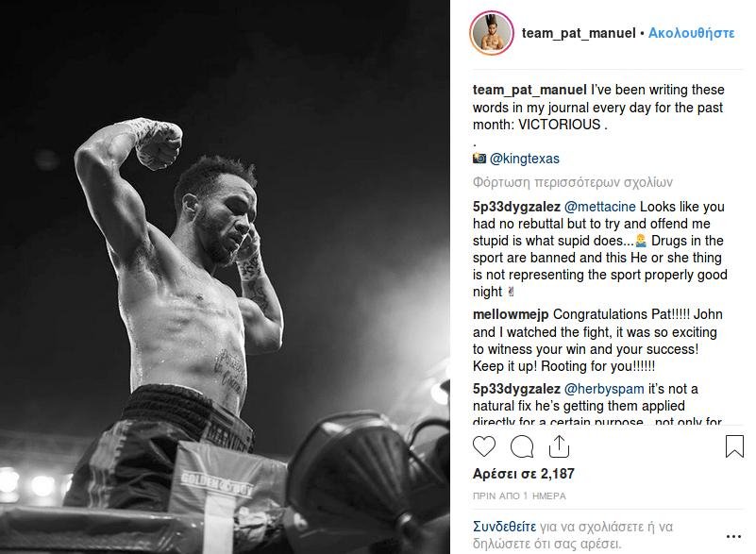View the 2,187 likes list
The image size is (756, 554).
tap(524, 474)
